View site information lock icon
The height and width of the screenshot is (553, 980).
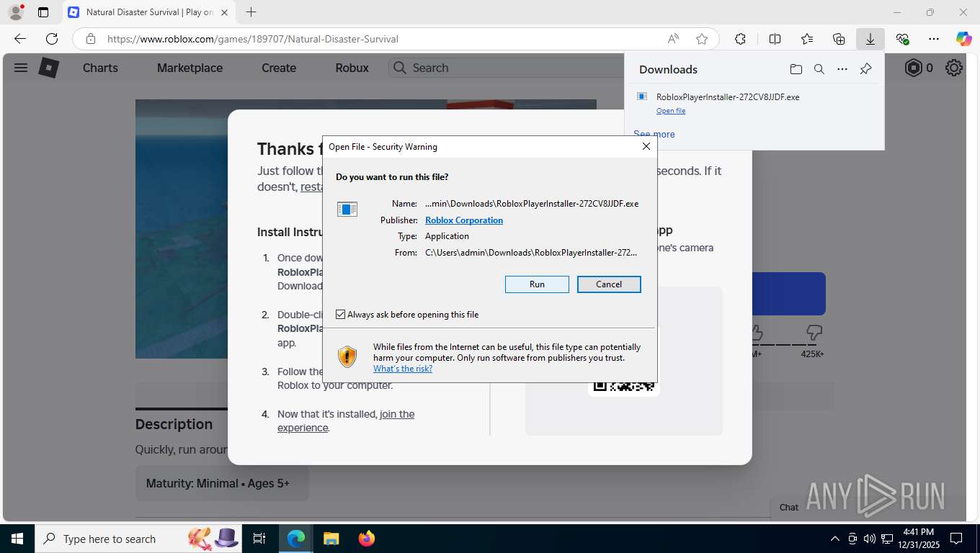(90, 39)
